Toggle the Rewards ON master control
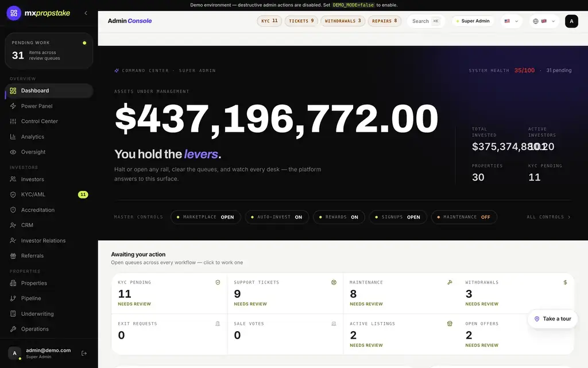The height and width of the screenshot is (368, 588). pyautogui.click(x=339, y=217)
